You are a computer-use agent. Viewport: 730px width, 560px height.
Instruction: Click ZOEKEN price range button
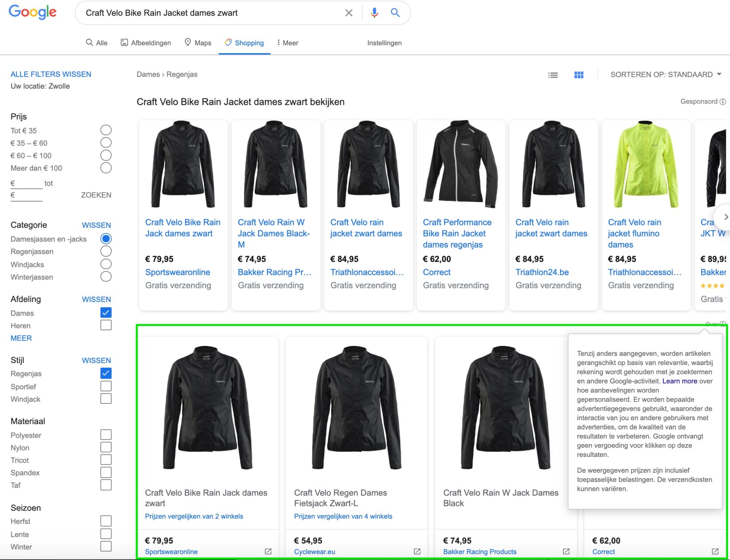(x=96, y=195)
